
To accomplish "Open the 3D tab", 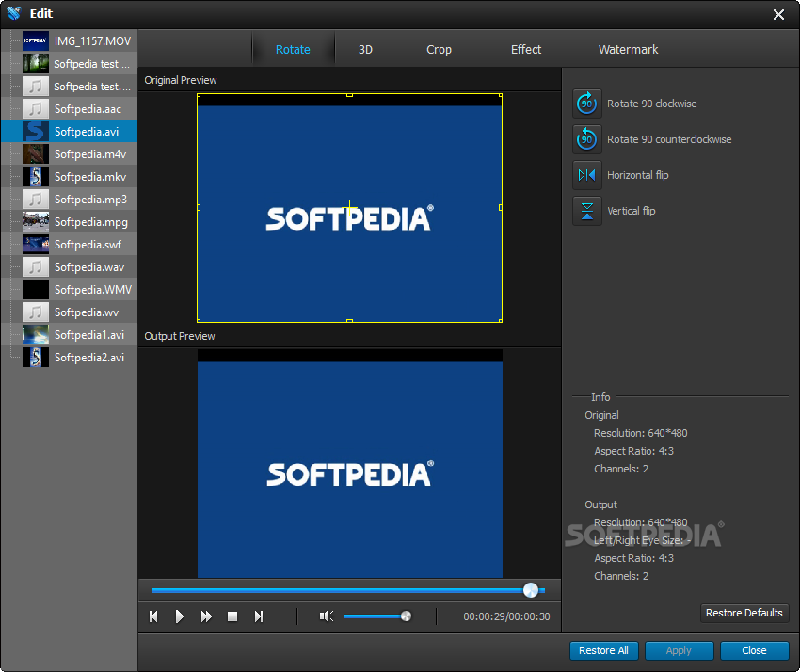I will (x=365, y=50).
